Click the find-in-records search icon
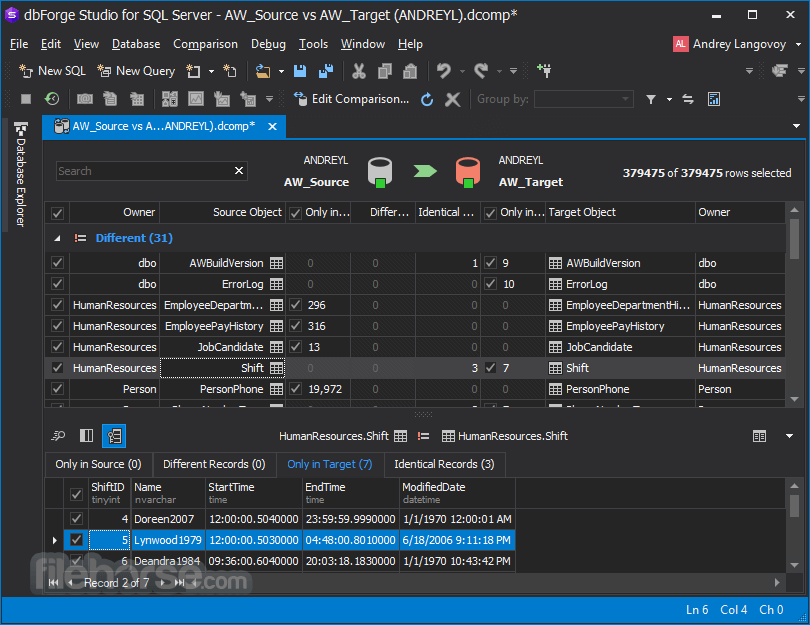The width and height of the screenshot is (810, 625). (58, 436)
